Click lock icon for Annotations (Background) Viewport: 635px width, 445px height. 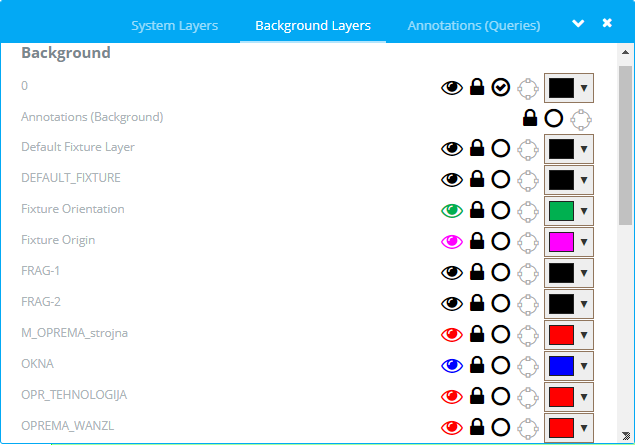[x=530, y=118]
